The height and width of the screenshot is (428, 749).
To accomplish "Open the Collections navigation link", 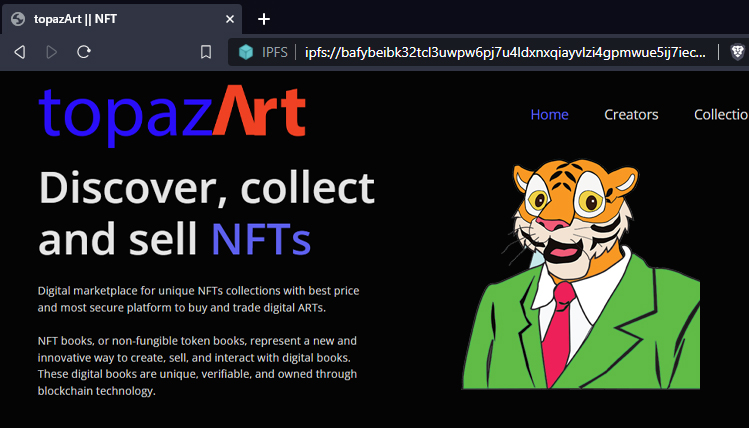I will click(721, 115).
